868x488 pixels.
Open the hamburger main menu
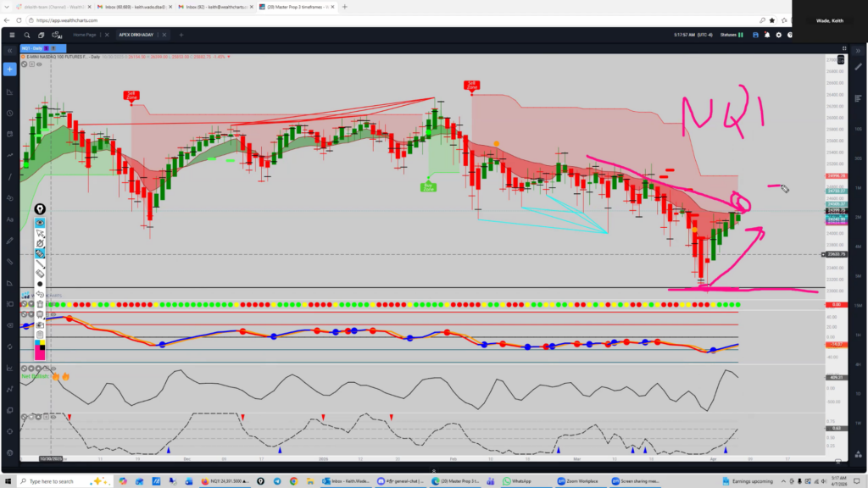point(12,35)
